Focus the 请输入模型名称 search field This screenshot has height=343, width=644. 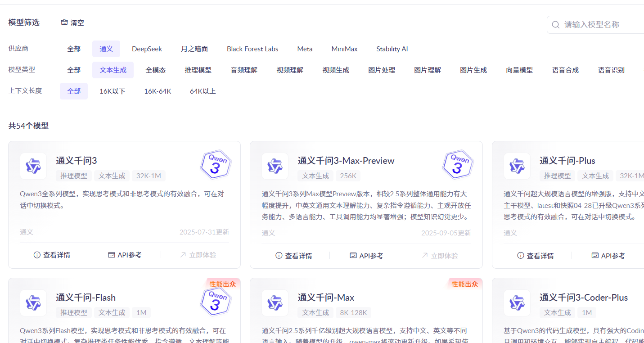point(595,25)
